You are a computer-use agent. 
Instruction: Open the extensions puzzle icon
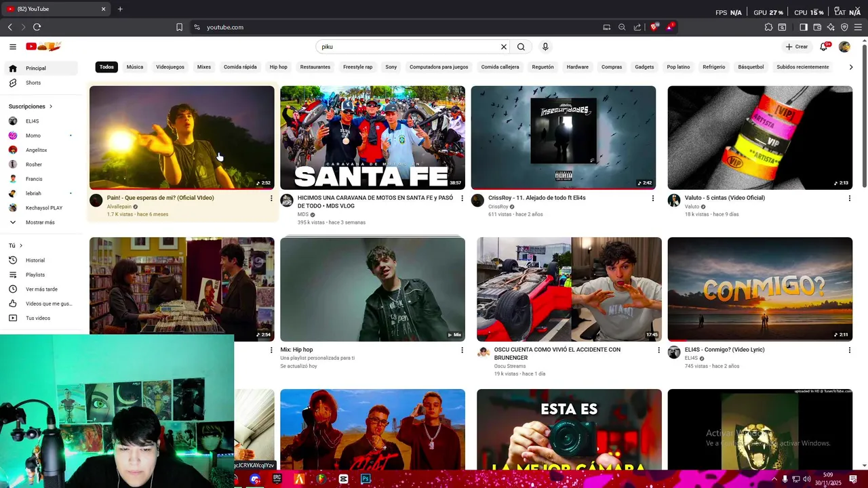coord(768,27)
